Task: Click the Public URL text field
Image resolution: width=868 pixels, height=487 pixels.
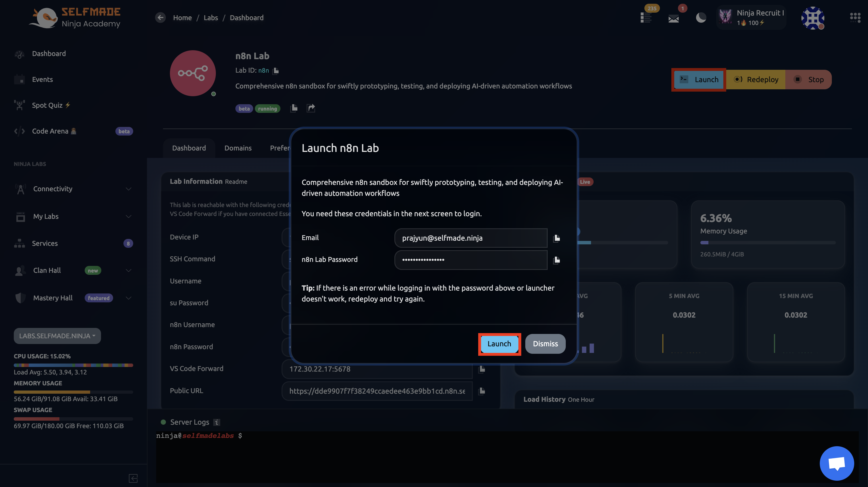Action: (377, 391)
